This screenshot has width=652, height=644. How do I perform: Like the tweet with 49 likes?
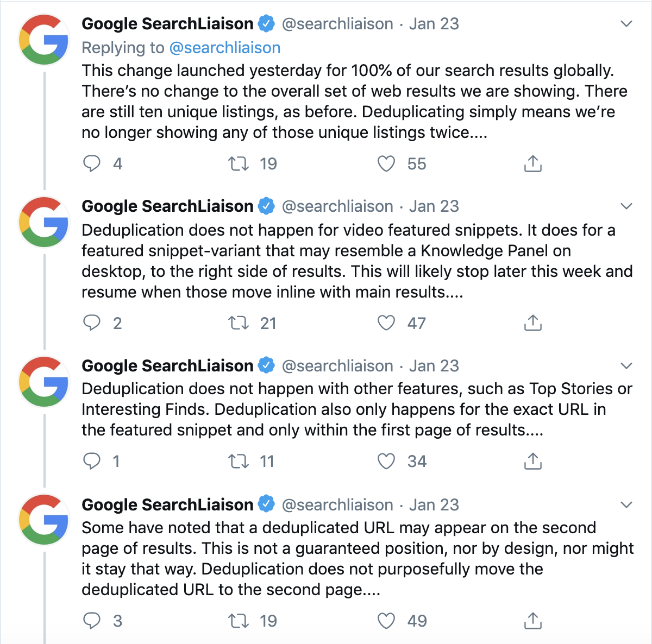pos(386,621)
